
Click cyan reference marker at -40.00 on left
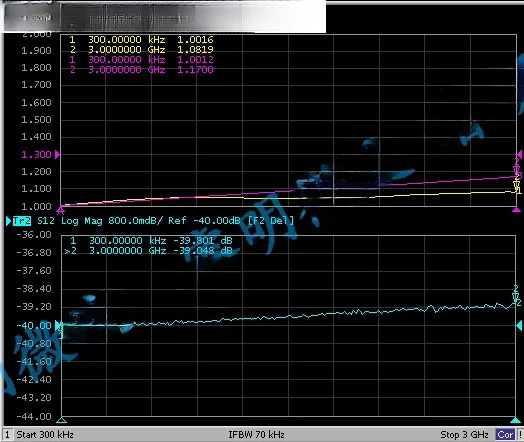click(x=57, y=325)
